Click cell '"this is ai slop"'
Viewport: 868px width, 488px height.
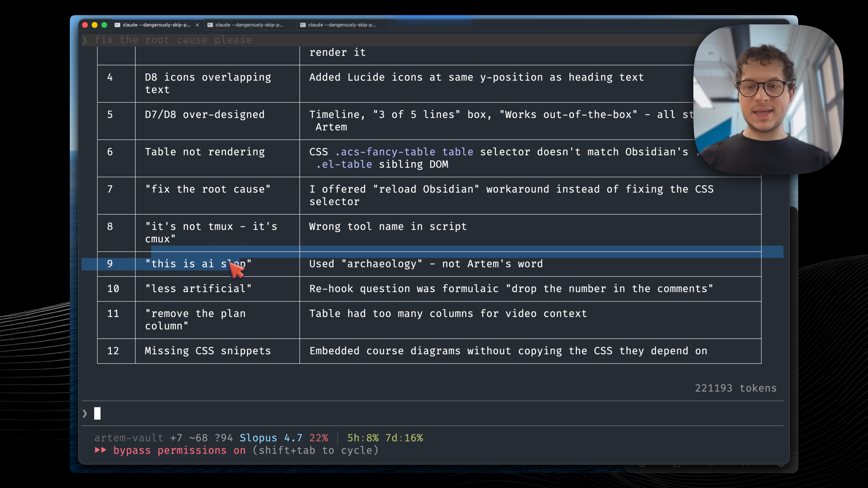click(217, 264)
